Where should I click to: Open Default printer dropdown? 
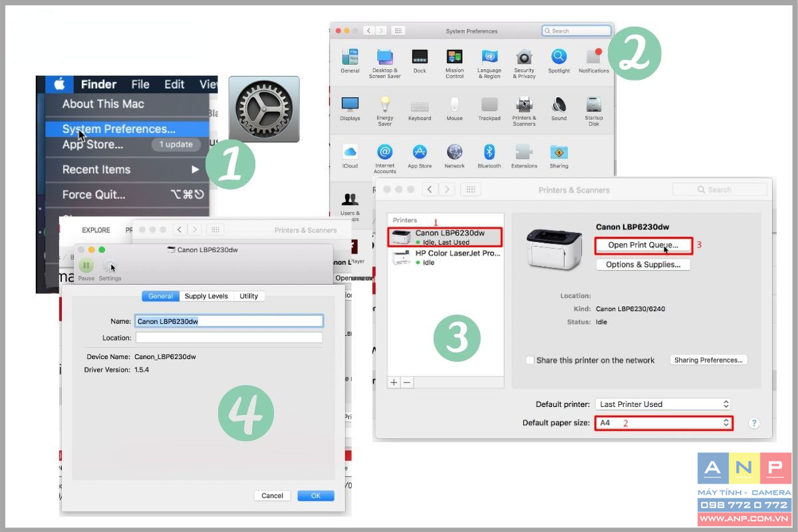click(x=663, y=404)
